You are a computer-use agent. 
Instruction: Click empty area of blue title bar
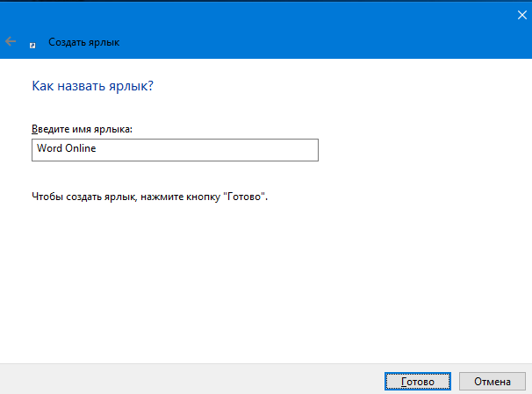point(306,31)
